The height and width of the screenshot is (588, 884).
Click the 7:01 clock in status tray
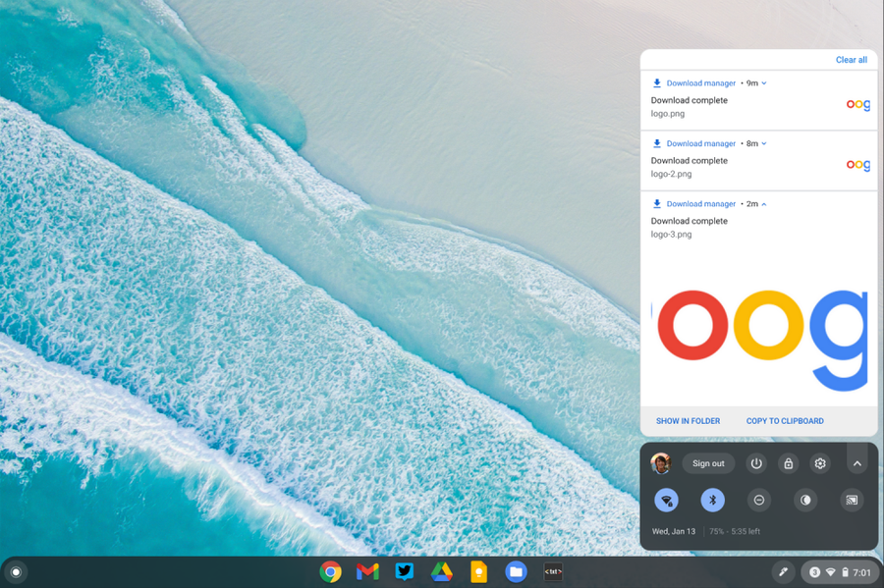(862, 573)
